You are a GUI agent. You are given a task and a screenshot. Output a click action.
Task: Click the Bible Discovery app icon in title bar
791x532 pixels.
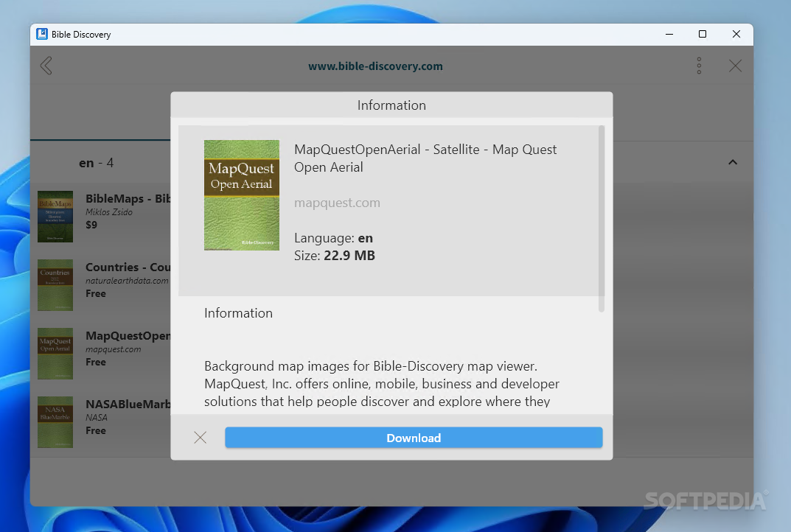click(42, 35)
